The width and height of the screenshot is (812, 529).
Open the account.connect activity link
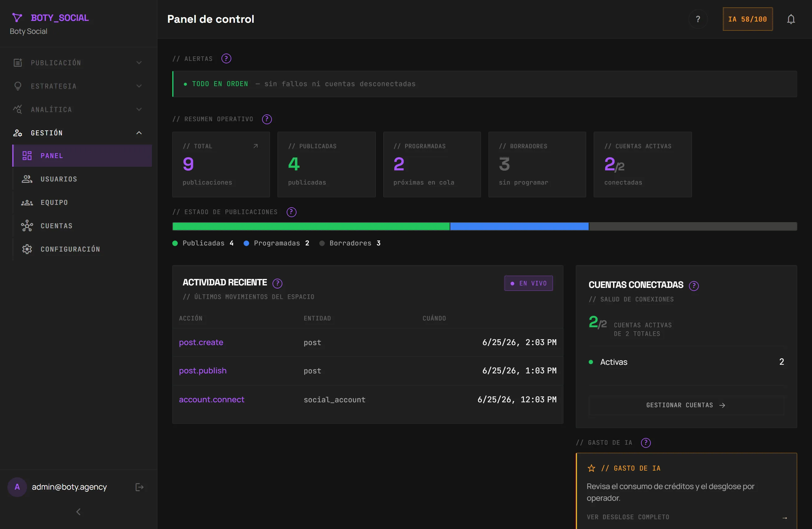212,400
